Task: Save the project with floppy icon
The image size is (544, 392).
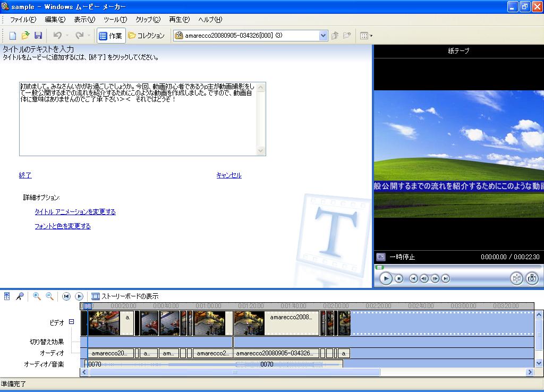Action: pyautogui.click(x=38, y=36)
